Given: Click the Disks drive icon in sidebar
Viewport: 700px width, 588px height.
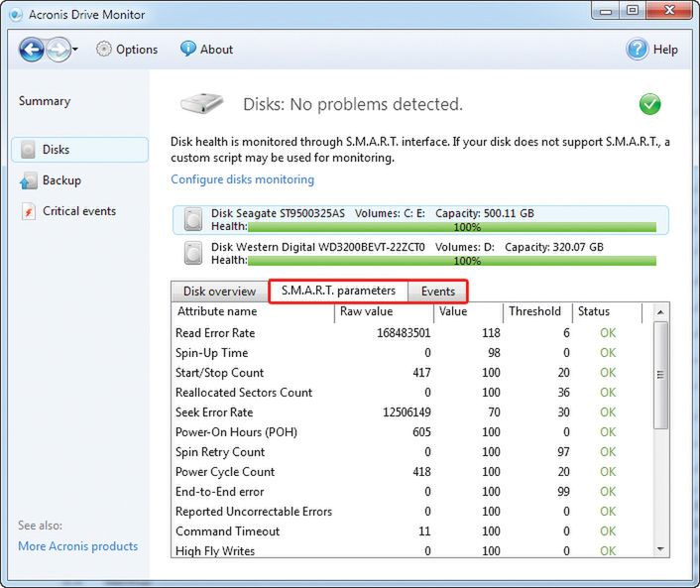Looking at the screenshot, I should 28,150.
